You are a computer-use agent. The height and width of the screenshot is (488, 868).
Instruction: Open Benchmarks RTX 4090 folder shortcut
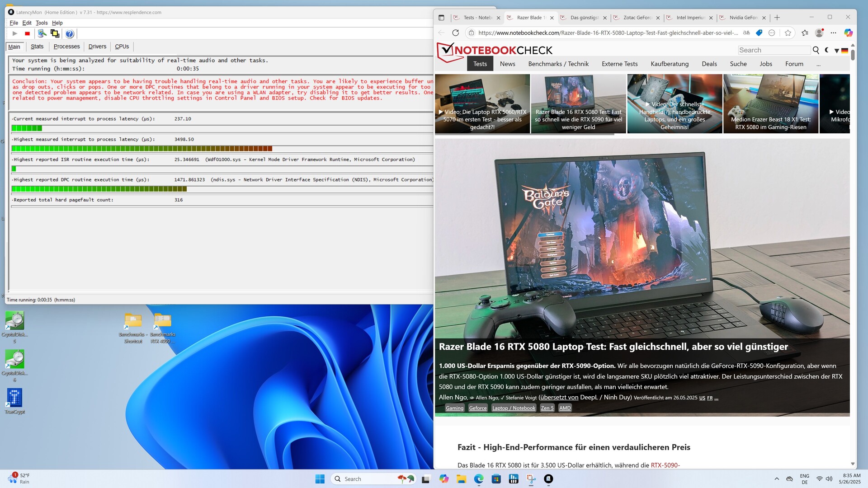(x=162, y=328)
